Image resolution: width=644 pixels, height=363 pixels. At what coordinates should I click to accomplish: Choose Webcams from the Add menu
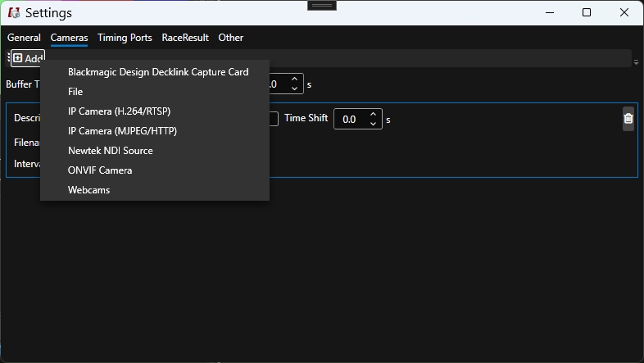coord(88,190)
